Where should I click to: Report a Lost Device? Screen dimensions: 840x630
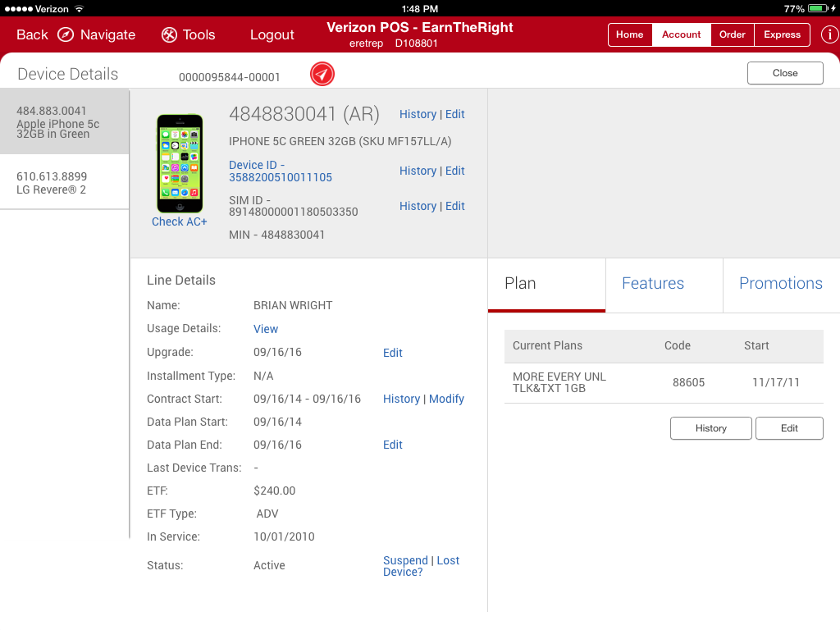(421, 566)
